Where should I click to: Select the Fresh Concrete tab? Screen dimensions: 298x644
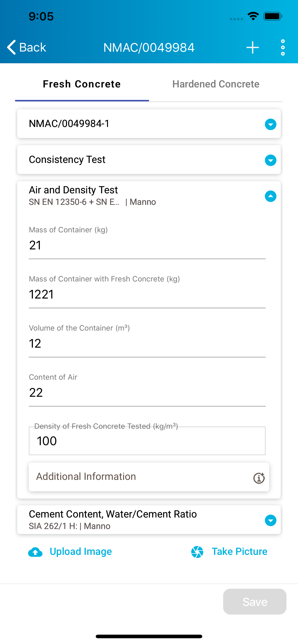[x=82, y=84]
